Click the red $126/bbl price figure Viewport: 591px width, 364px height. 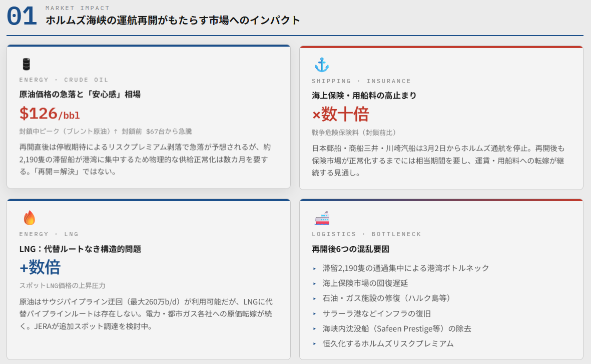click(50, 113)
